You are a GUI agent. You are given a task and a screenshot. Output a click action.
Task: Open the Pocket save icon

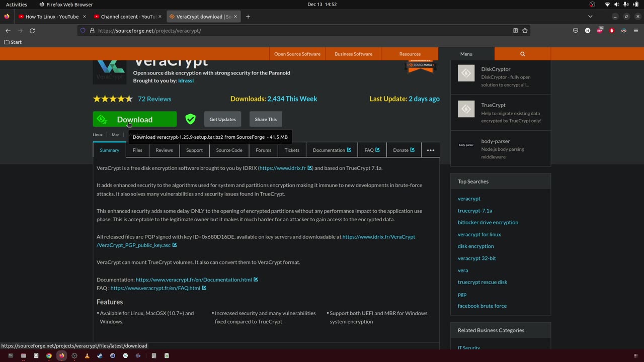[576, 31]
